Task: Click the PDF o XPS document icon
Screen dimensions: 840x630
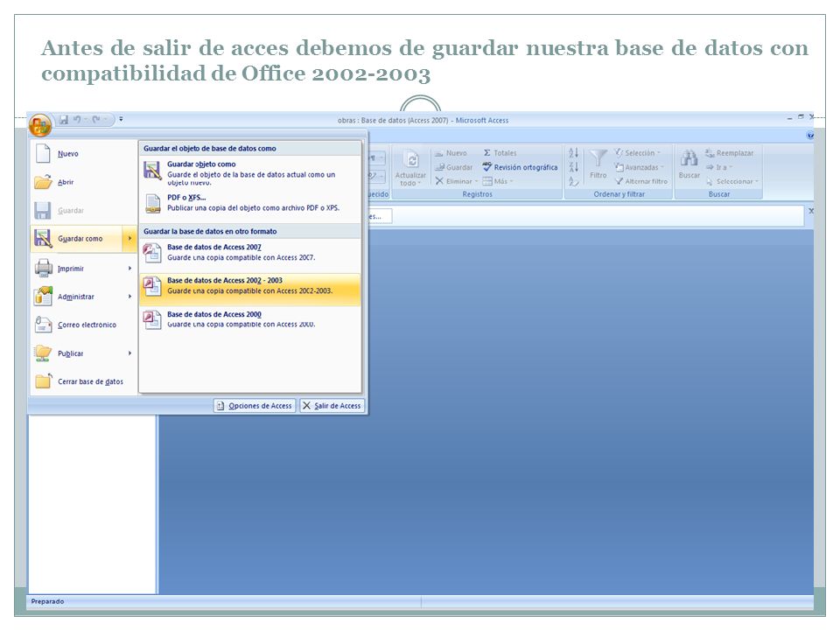Action: click(x=152, y=204)
